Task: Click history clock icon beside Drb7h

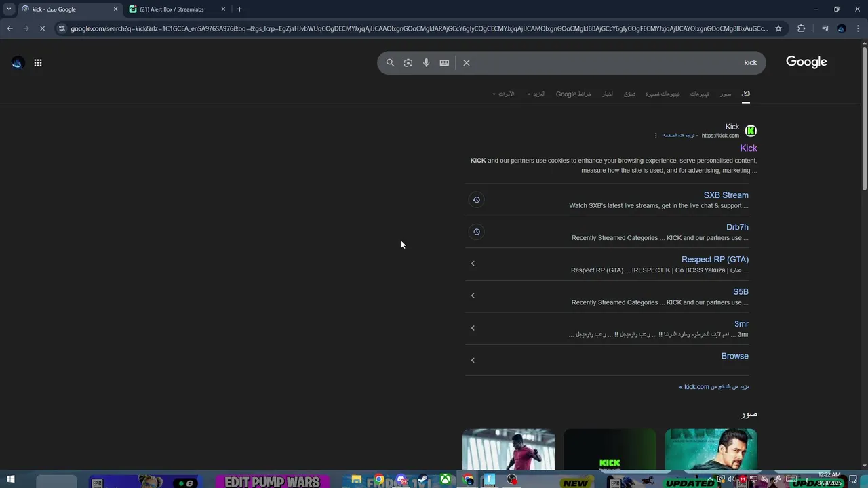Action: coord(476,232)
